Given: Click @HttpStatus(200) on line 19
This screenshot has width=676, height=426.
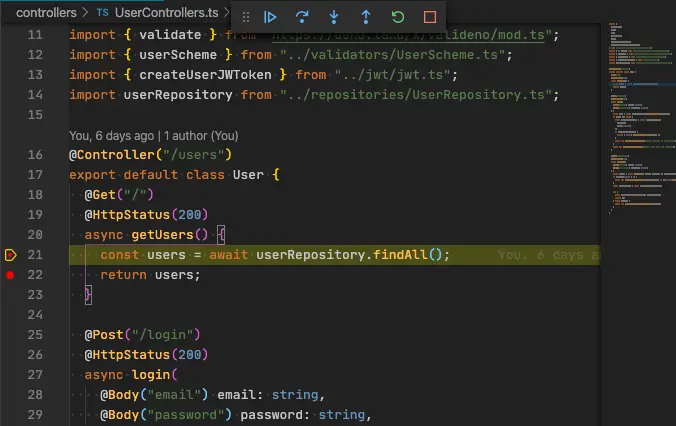Looking at the screenshot, I should pos(146,215).
